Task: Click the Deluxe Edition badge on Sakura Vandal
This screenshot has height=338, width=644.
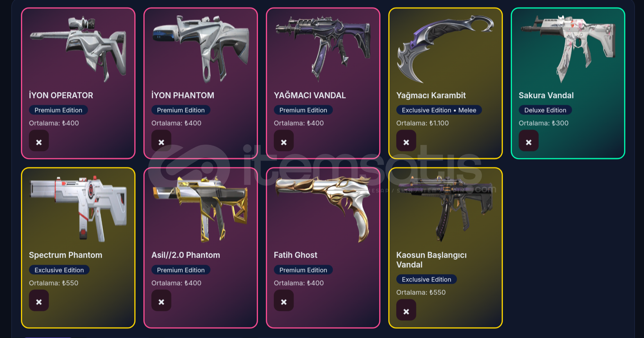Action: tap(545, 110)
